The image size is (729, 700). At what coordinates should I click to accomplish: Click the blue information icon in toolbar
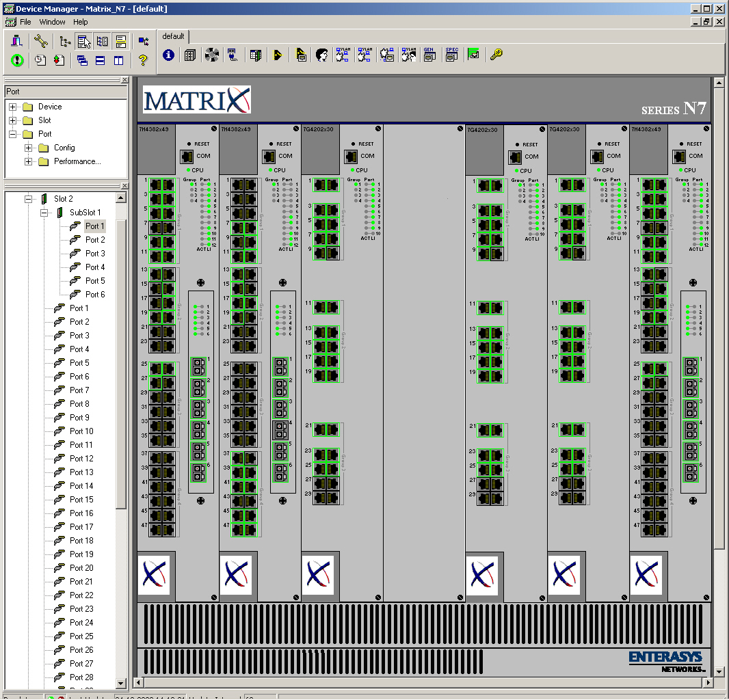pos(168,55)
